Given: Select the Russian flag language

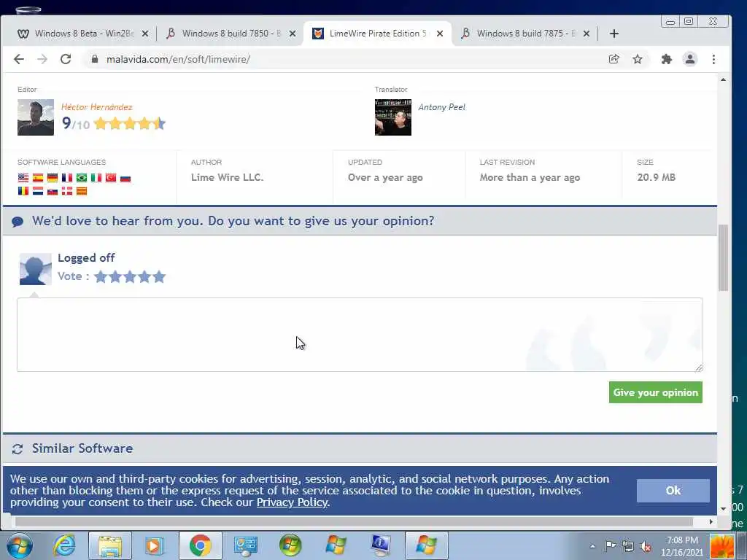Looking at the screenshot, I should click(125, 178).
